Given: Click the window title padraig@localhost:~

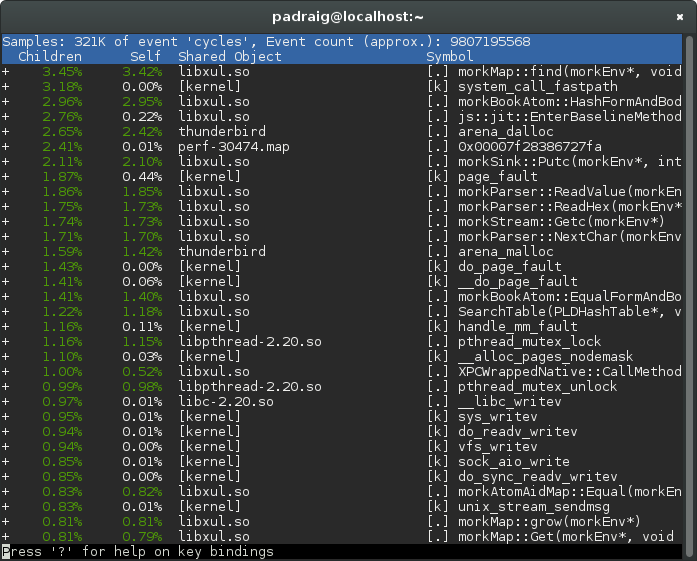Looking at the screenshot, I should pyautogui.click(x=348, y=17).
